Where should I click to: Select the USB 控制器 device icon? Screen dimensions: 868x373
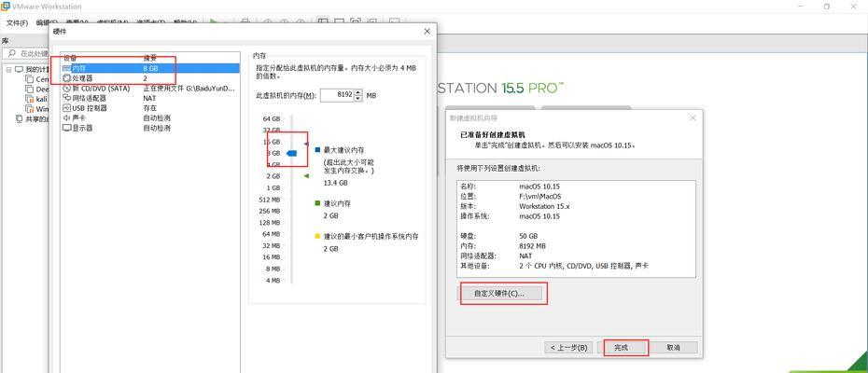(66, 108)
